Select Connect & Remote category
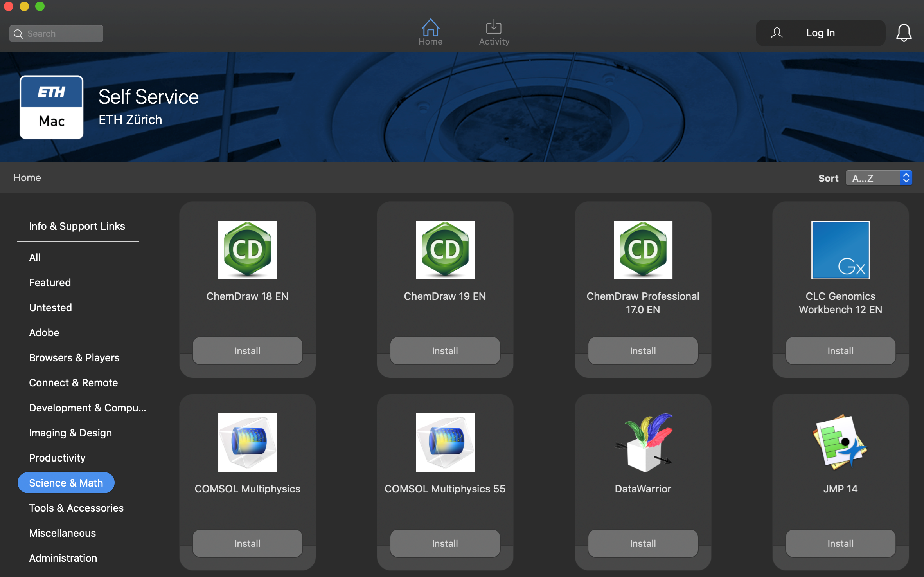The image size is (924, 577). [74, 383]
